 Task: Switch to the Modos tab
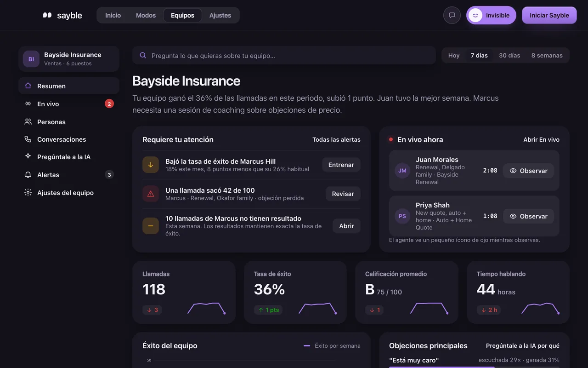click(146, 15)
